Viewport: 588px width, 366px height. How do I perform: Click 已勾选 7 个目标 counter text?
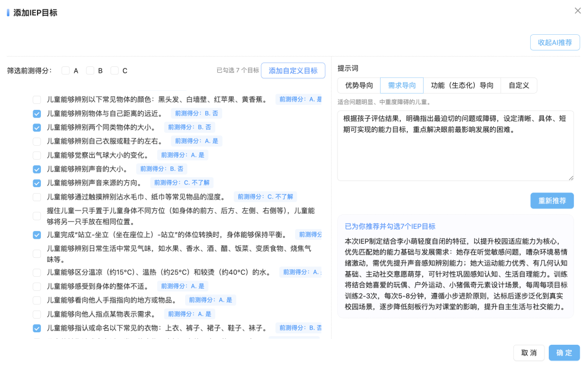[x=238, y=70]
